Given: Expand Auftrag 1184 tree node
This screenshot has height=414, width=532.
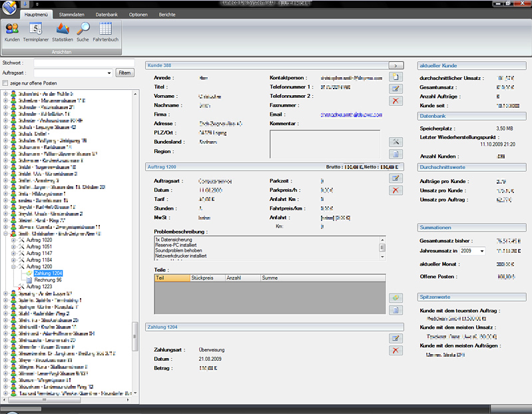Looking at the screenshot, I should (13, 260).
